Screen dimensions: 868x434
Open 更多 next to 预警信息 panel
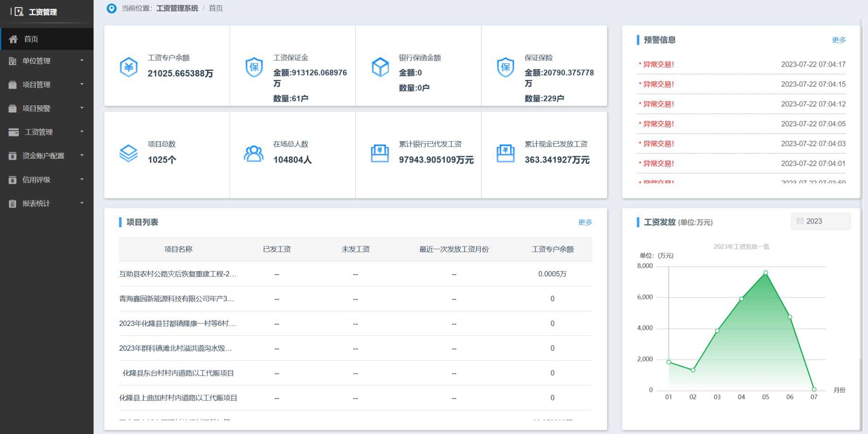coord(839,40)
